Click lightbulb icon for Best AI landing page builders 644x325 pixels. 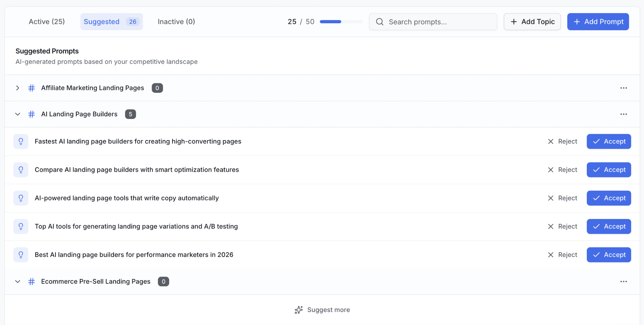coord(21,255)
